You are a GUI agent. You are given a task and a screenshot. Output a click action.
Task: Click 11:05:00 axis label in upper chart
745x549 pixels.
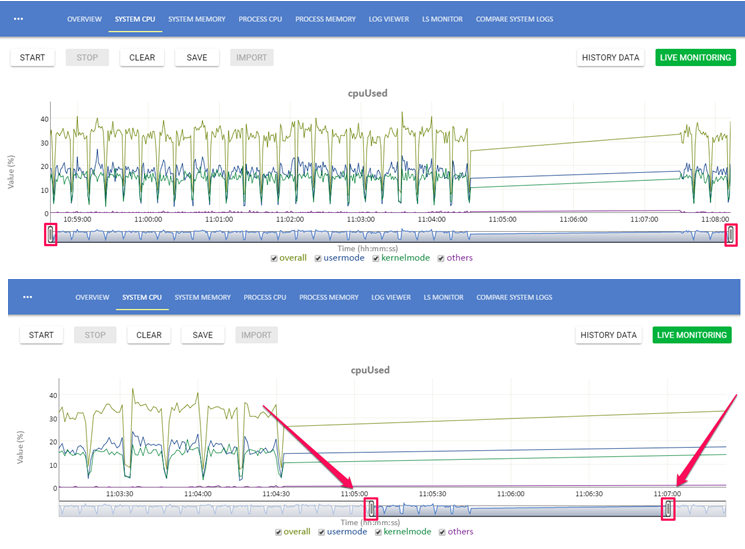click(502, 220)
